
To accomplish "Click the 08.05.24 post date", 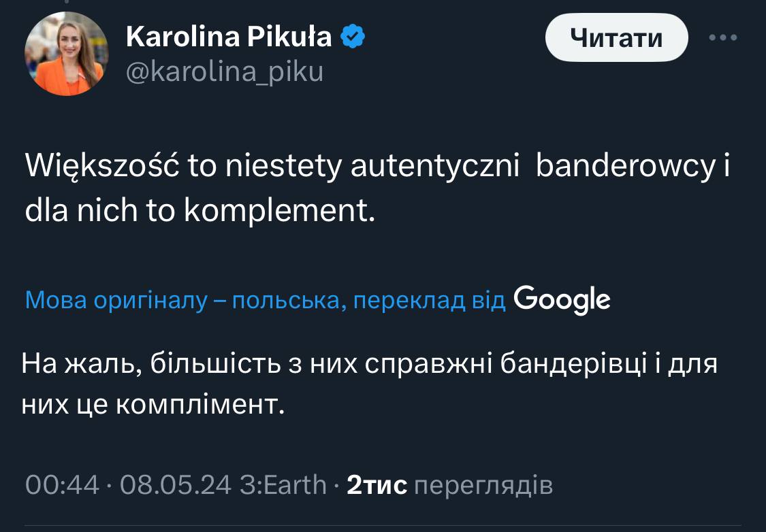I will (176, 485).
